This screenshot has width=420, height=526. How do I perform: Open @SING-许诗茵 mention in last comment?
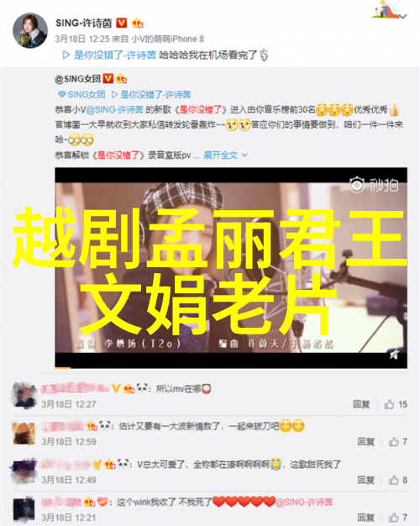click(x=304, y=502)
